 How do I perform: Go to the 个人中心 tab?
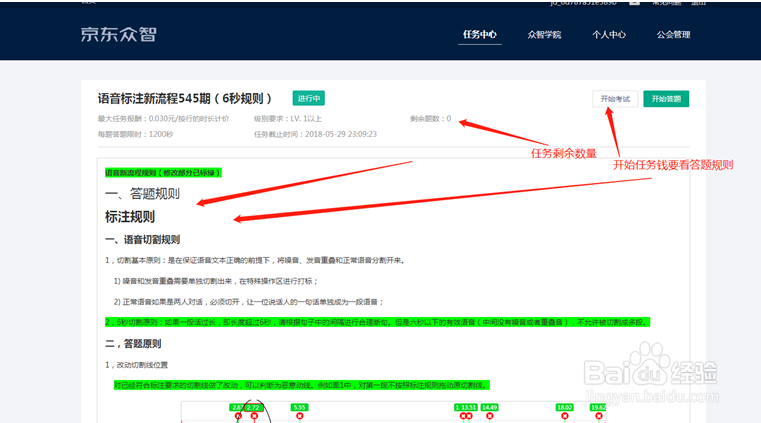[609, 34]
